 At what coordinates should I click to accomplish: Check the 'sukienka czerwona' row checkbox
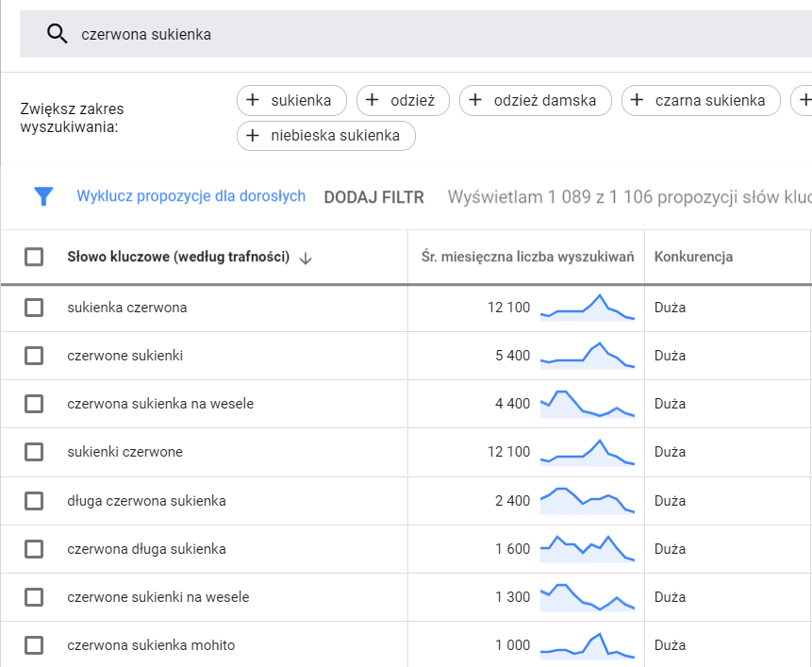34,307
